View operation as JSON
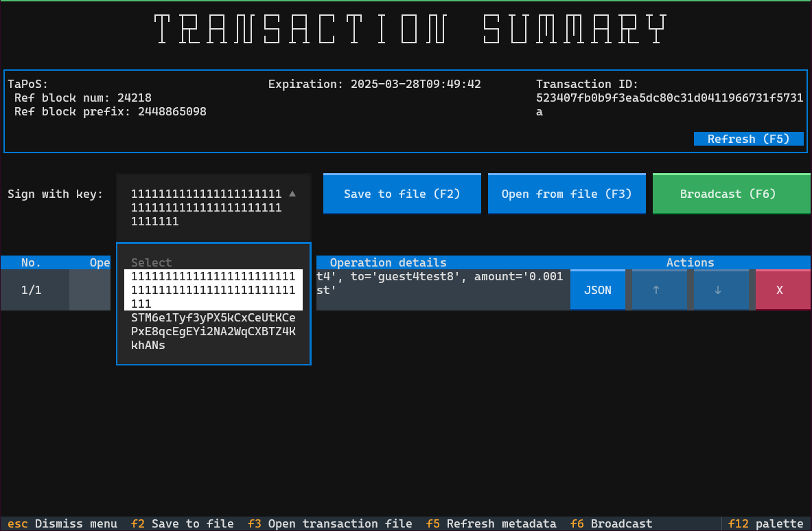The height and width of the screenshot is (531, 812). tap(597, 290)
